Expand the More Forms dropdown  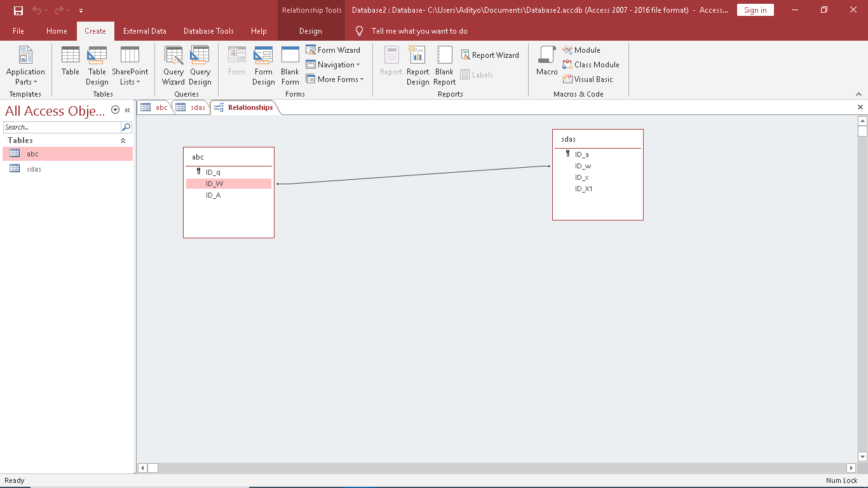coord(335,79)
